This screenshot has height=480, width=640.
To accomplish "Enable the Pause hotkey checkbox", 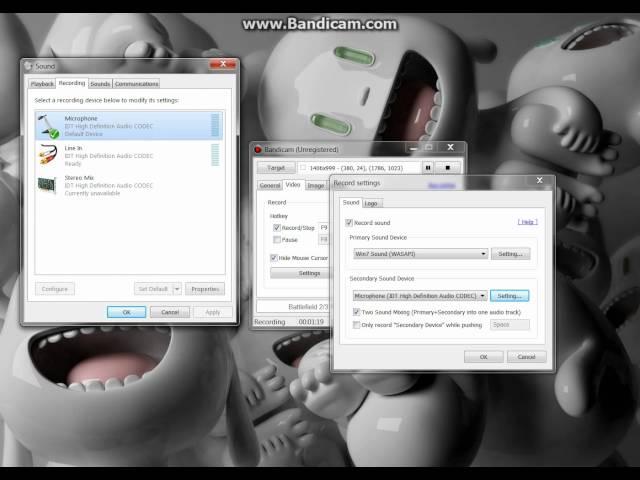I will [x=277, y=240].
